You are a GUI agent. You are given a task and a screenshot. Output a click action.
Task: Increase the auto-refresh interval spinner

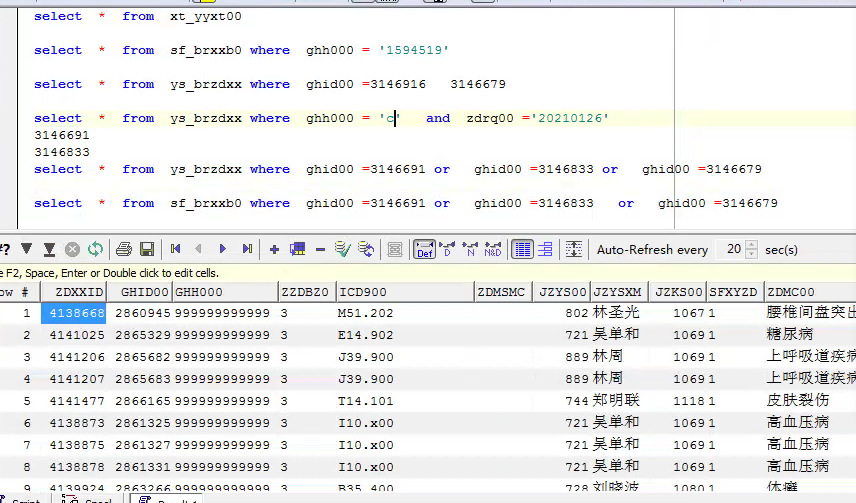pos(750,245)
